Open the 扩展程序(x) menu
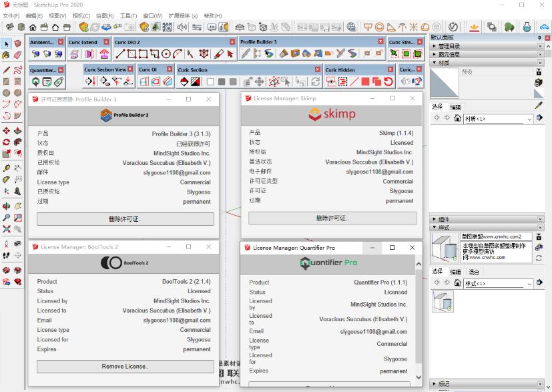Image resolution: width=552 pixels, height=392 pixels. click(x=183, y=16)
